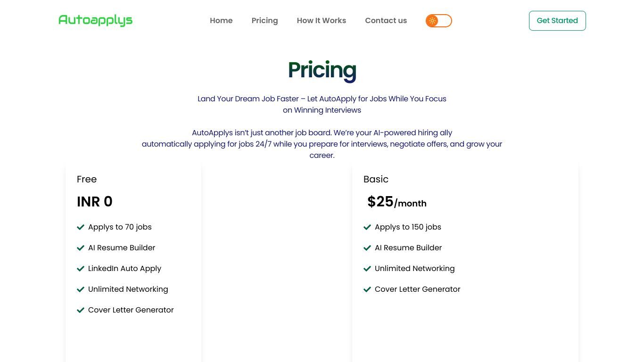
Task: Click checkmark beside Applys to 70 jobs
Action: click(81, 227)
